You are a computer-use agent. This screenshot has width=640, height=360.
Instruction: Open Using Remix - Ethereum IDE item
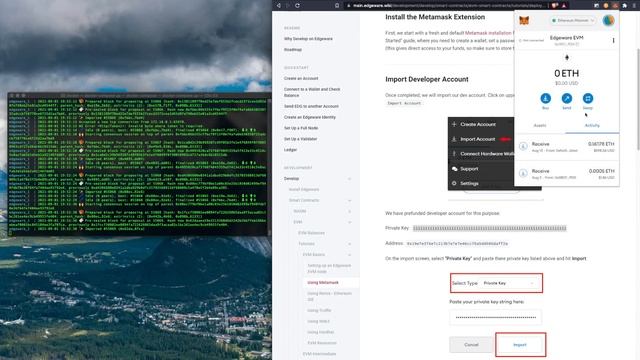click(x=329, y=296)
